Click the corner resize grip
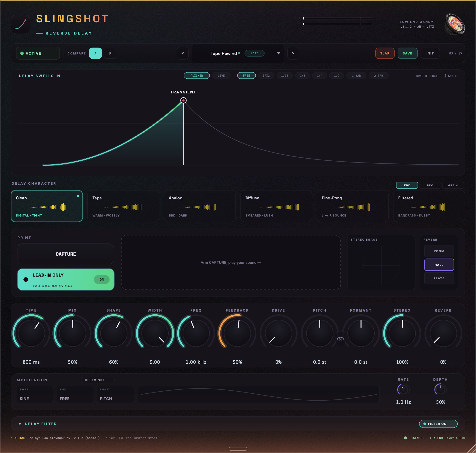 [x=471, y=448]
